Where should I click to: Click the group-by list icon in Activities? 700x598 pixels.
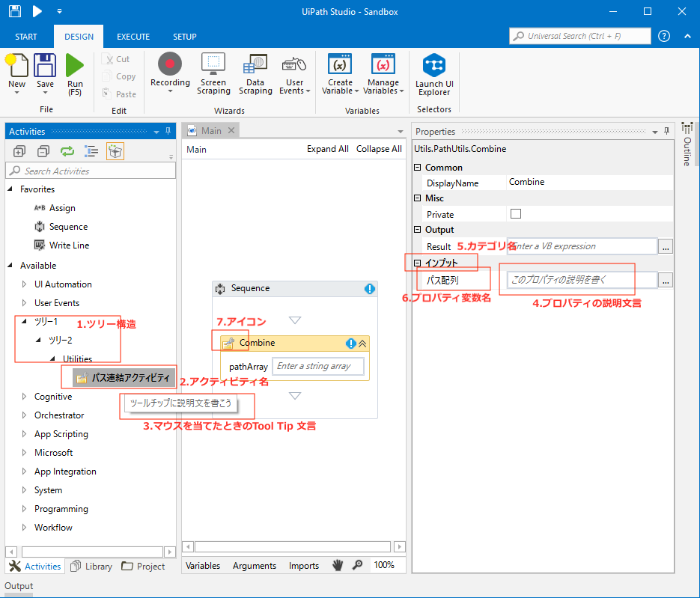point(91,151)
